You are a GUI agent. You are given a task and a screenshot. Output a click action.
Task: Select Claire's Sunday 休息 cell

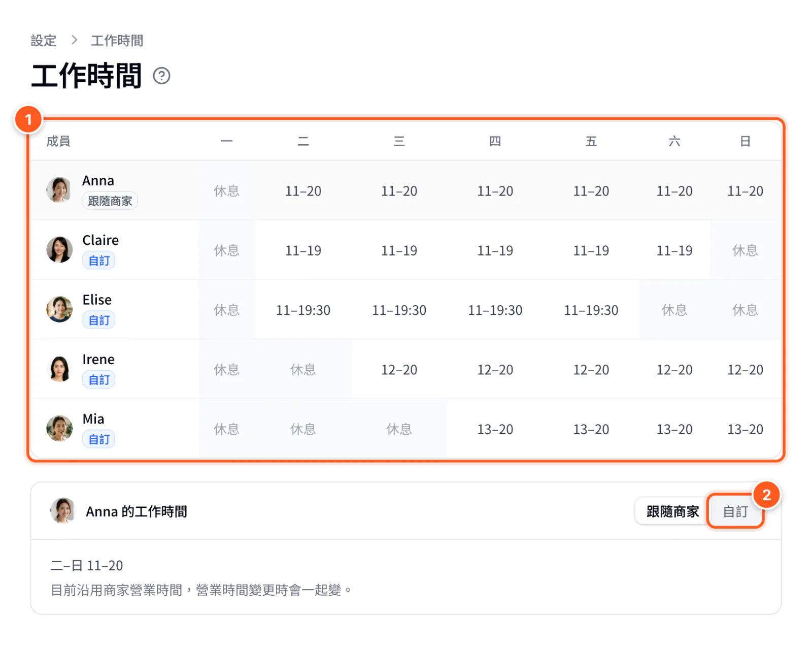click(745, 250)
